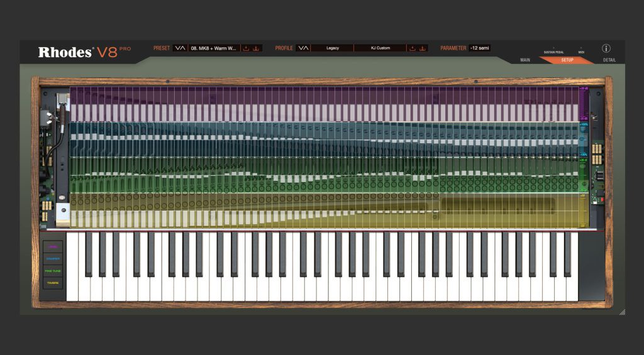Toggle the blue DAMPER lane button
644x355 pixels.
click(53, 259)
